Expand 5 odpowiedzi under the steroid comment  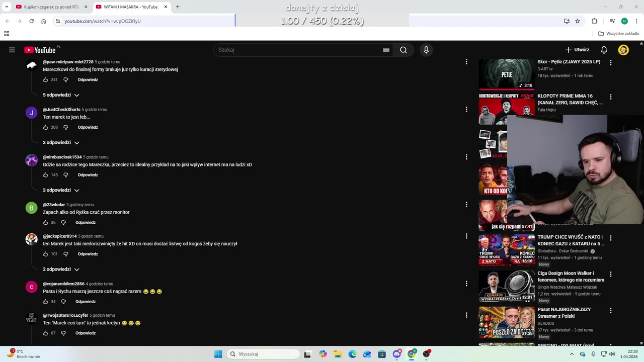(61, 95)
